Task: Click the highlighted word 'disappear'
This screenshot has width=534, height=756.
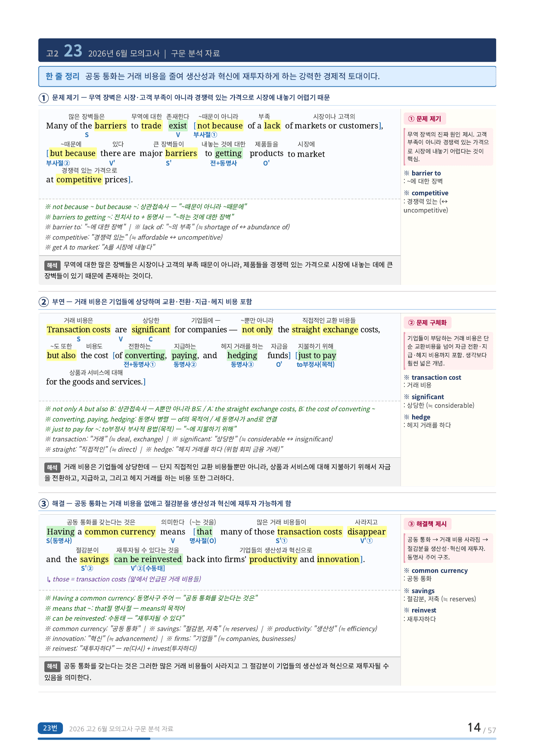Action: [x=366, y=532]
